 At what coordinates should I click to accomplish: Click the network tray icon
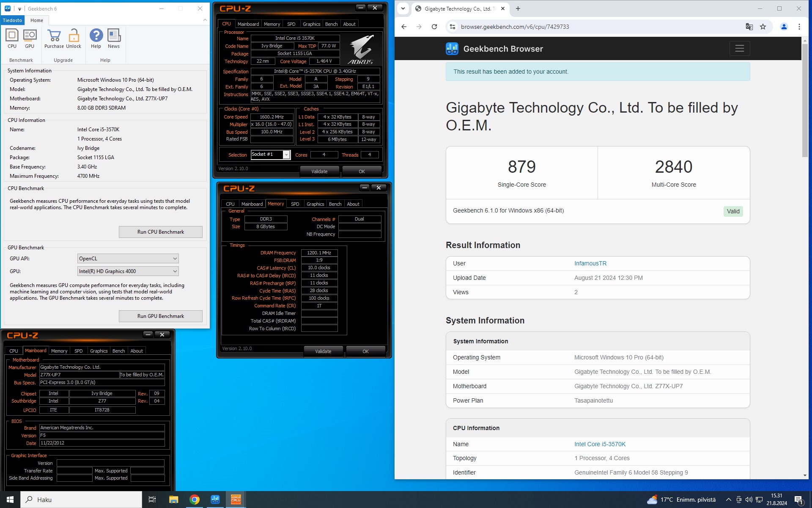(759, 500)
